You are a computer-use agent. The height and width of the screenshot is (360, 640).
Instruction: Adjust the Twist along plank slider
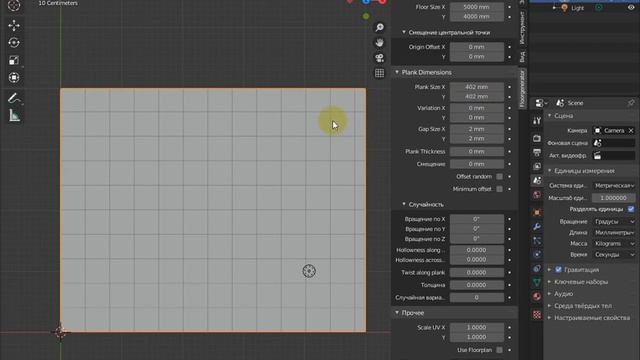coord(476,272)
